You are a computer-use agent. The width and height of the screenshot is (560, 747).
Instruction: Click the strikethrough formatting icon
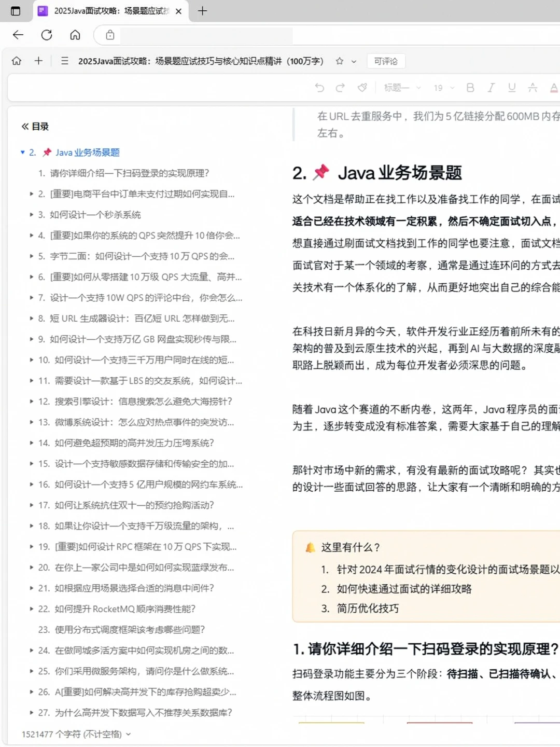click(533, 88)
